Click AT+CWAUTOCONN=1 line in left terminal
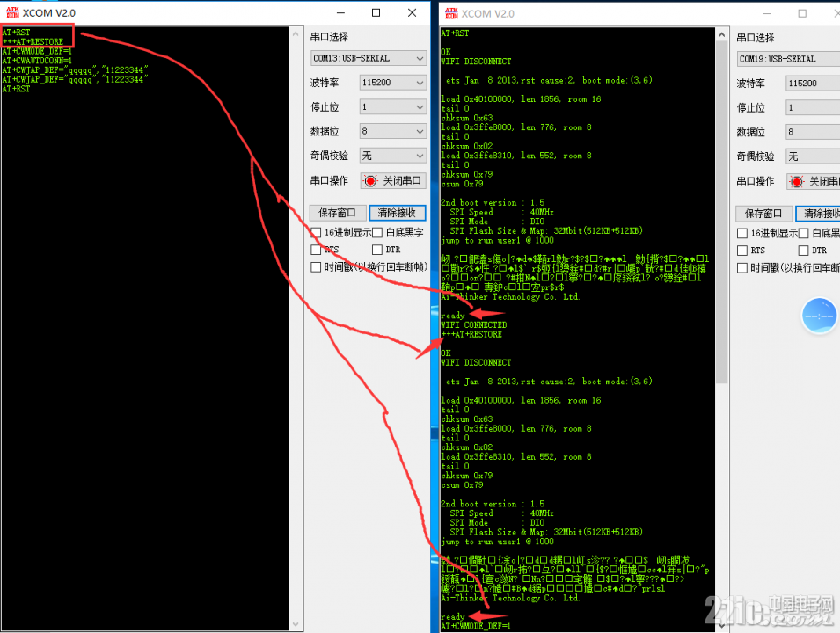The image size is (840, 633). 36,61
